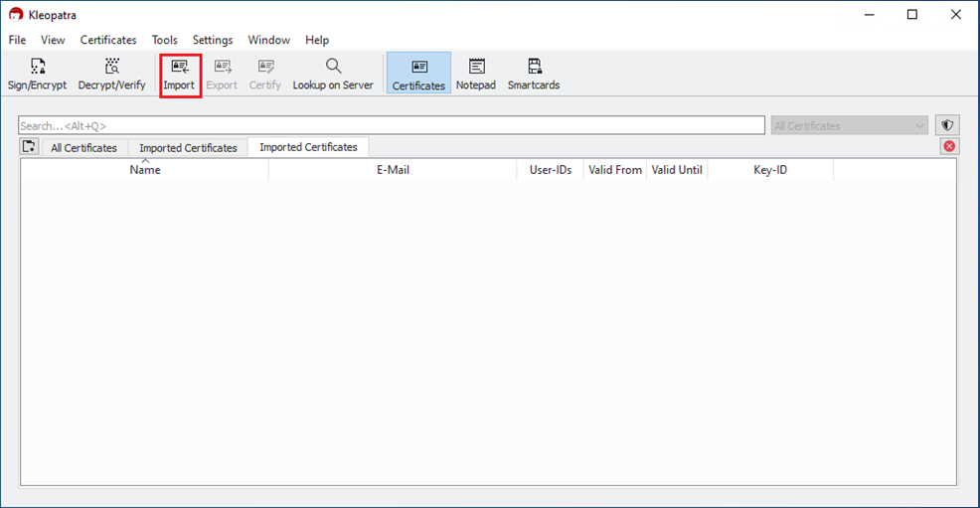Launch Decrypt/Verify from toolbar

pyautogui.click(x=112, y=74)
